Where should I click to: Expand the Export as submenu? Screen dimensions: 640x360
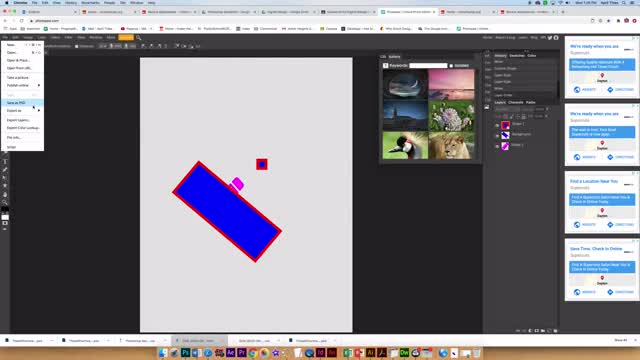coord(22,111)
